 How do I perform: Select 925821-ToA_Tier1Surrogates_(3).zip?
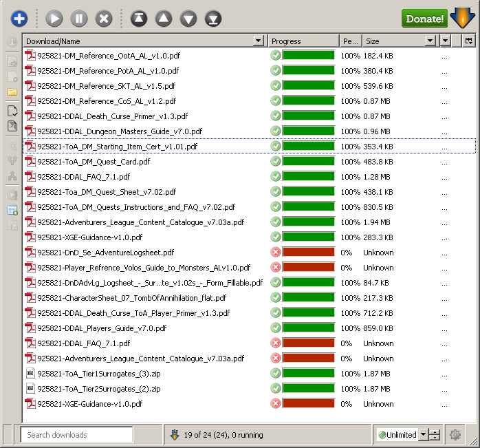point(249,374)
